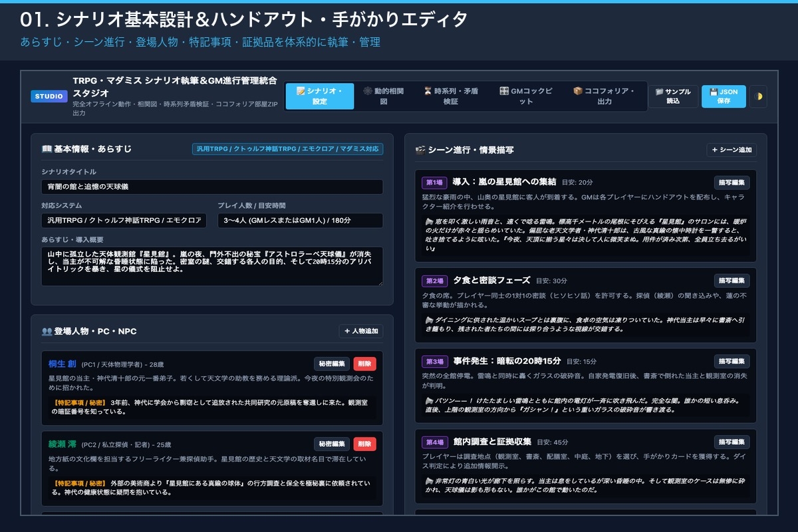Open the 時系列・矛盾検証 tab

pos(451,96)
